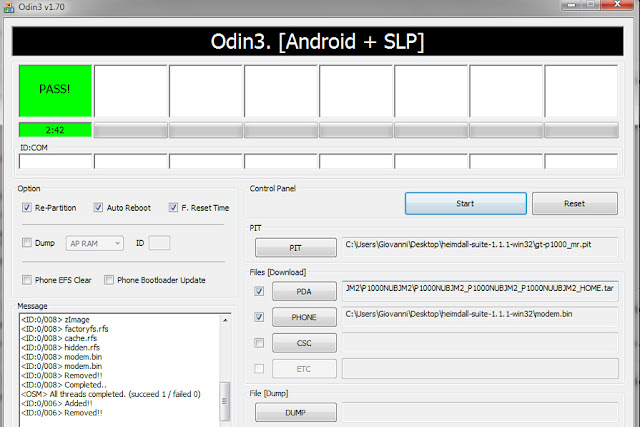Enable the Dump checkbox

[x=27, y=243]
